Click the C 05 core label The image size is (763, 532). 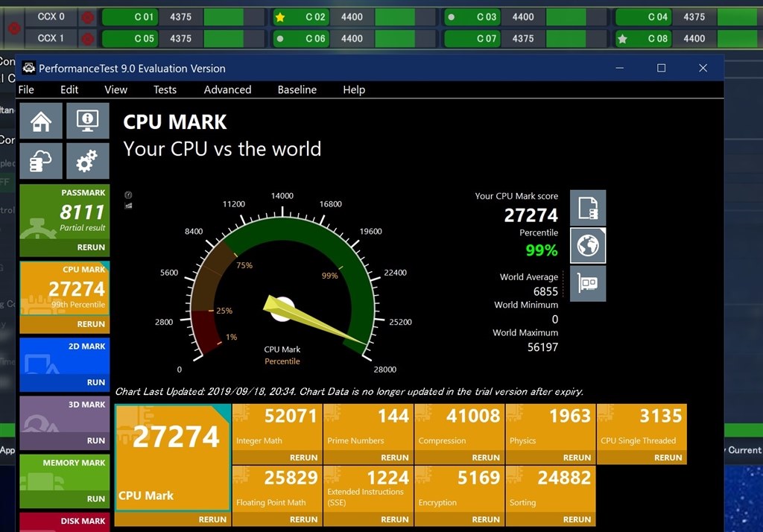tap(130, 39)
